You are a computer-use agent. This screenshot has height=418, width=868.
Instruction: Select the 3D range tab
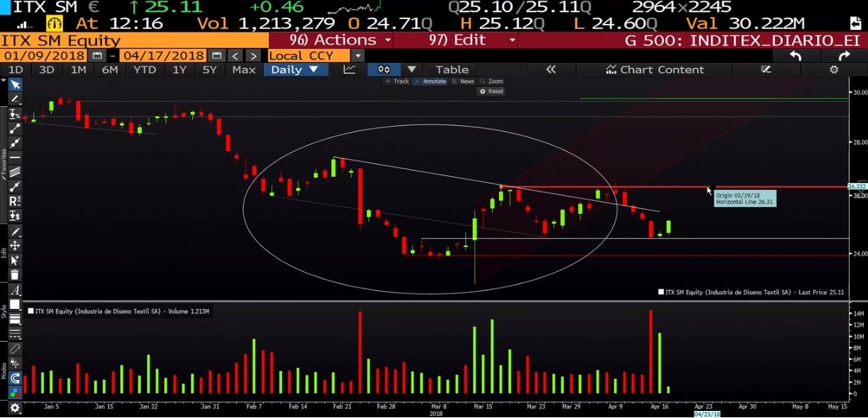(47, 69)
